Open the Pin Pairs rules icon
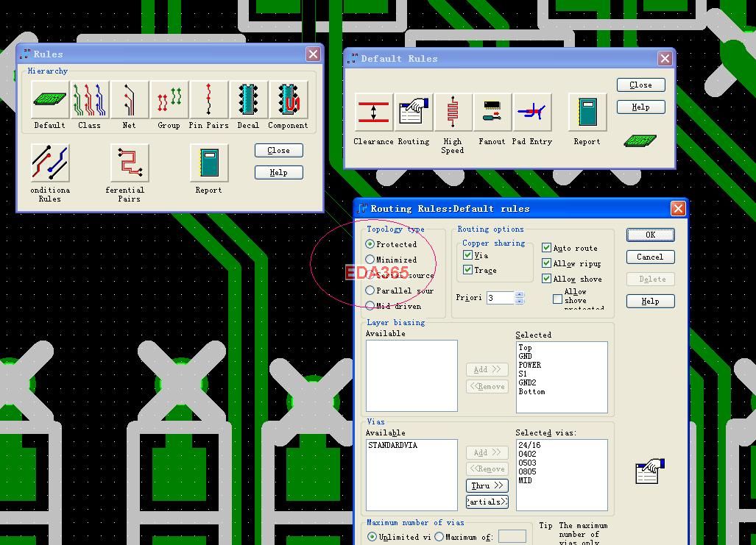The height and width of the screenshot is (545, 756). [x=209, y=100]
